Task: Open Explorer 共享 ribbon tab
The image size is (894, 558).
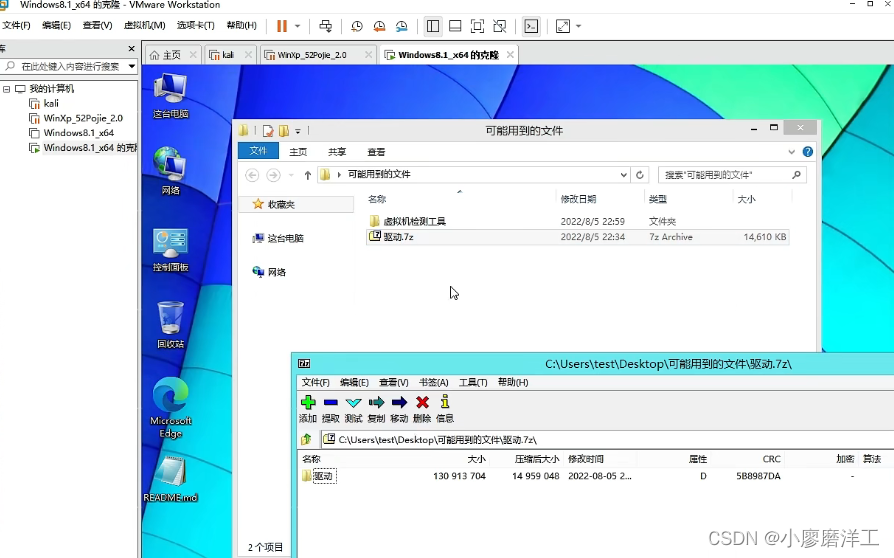Action: click(x=337, y=152)
